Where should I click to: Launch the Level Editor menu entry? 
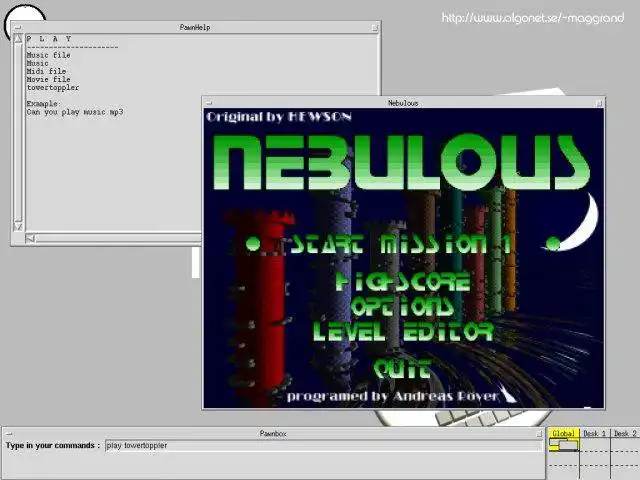(x=403, y=332)
